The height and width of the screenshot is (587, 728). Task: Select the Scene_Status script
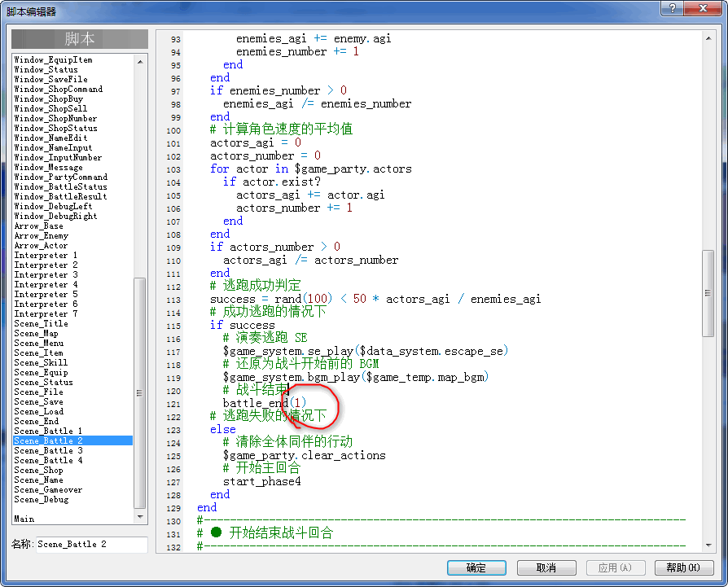[x=44, y=382]
